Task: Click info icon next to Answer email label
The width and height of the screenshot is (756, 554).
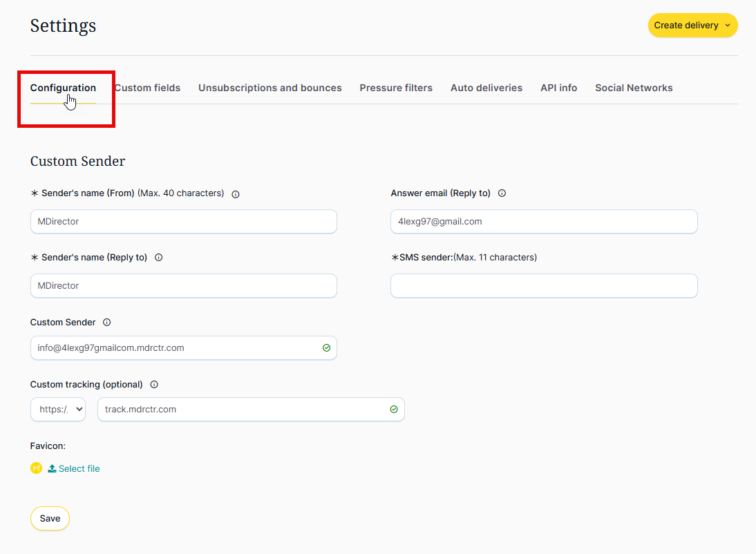Action: pyautogui.click(x=502, y=193)
